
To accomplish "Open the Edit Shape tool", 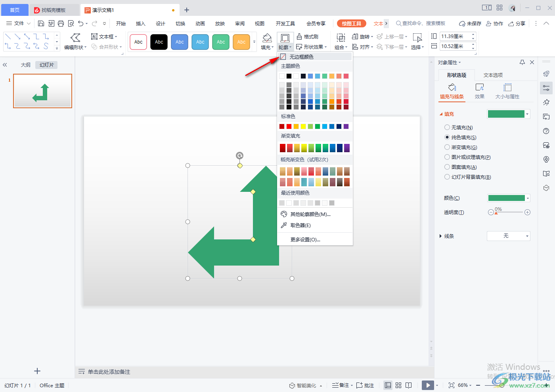I will [x=75, y=42].
